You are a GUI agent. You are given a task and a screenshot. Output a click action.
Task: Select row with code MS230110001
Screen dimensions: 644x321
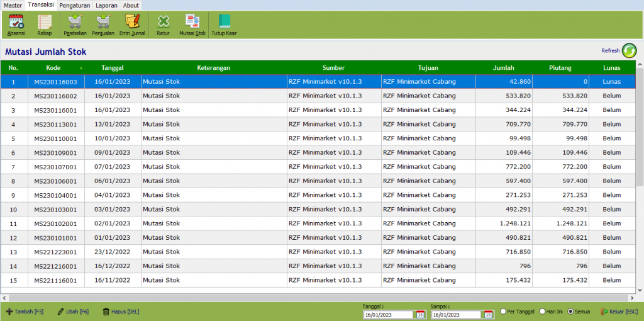point(318,138)
